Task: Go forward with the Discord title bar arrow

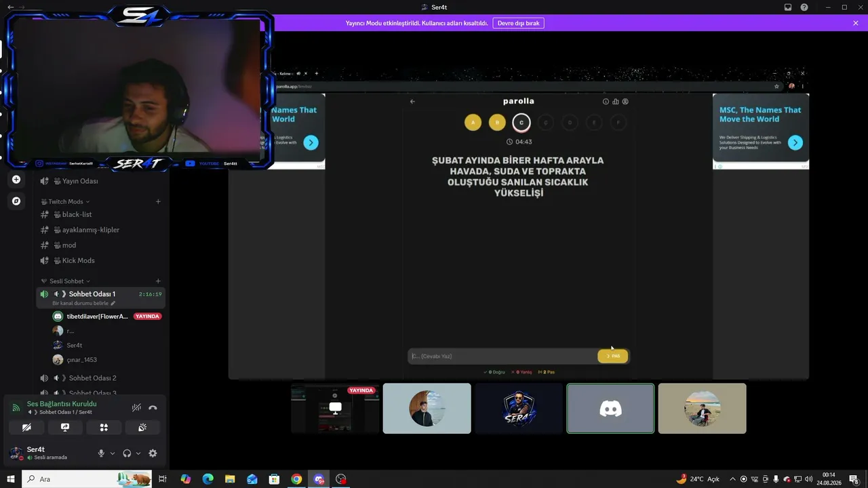Action: [x=22, y=7]
